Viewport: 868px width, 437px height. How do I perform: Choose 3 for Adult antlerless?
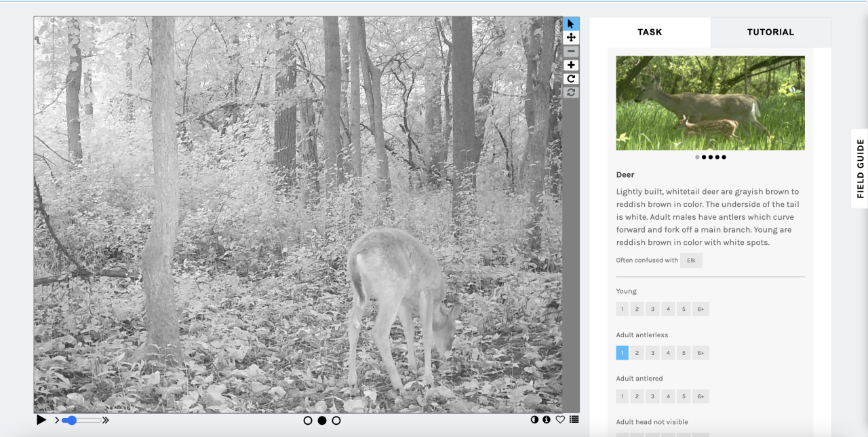pos(652,353)
